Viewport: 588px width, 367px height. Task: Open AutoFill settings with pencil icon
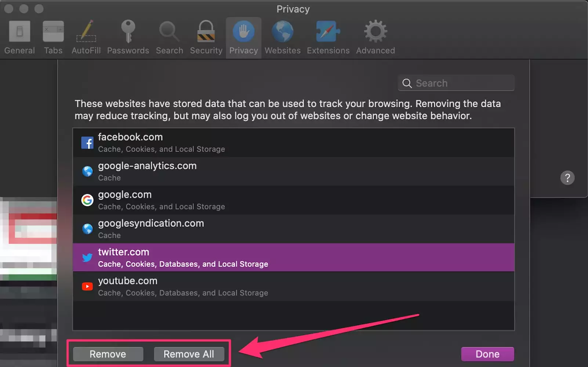(86, 37)
